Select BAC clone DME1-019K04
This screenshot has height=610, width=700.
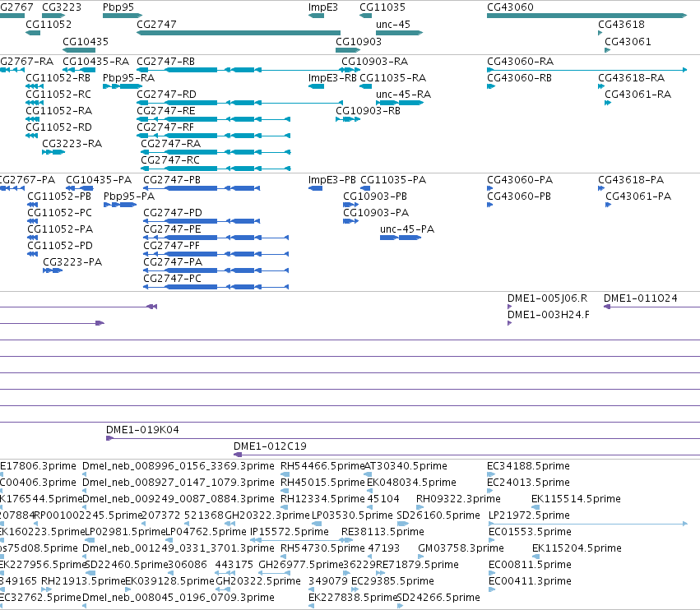click(x=142, y=430)
